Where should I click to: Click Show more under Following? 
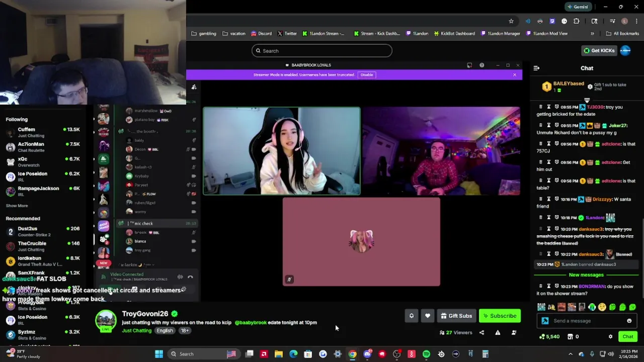click(17, 206)
